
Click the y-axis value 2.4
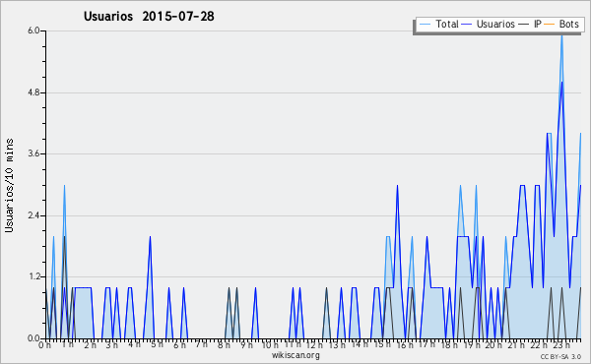click(33, 215)
